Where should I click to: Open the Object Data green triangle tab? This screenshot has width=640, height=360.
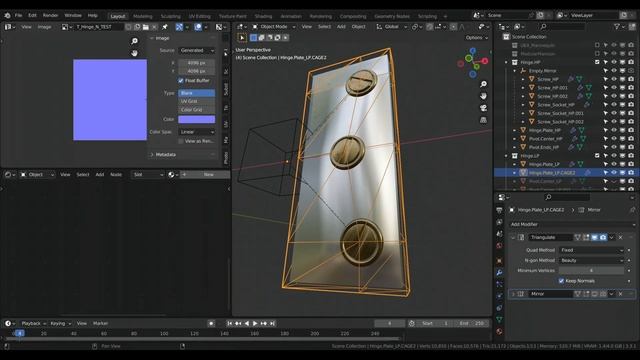[499, 320]
